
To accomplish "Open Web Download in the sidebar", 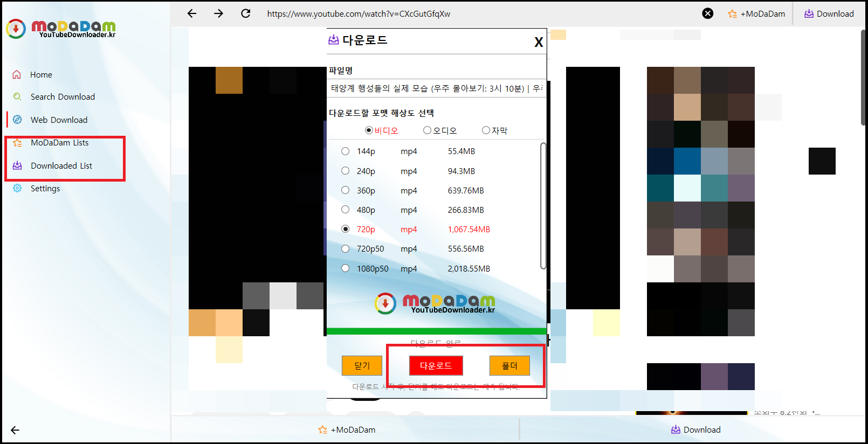I will click(x=59, y=120).
